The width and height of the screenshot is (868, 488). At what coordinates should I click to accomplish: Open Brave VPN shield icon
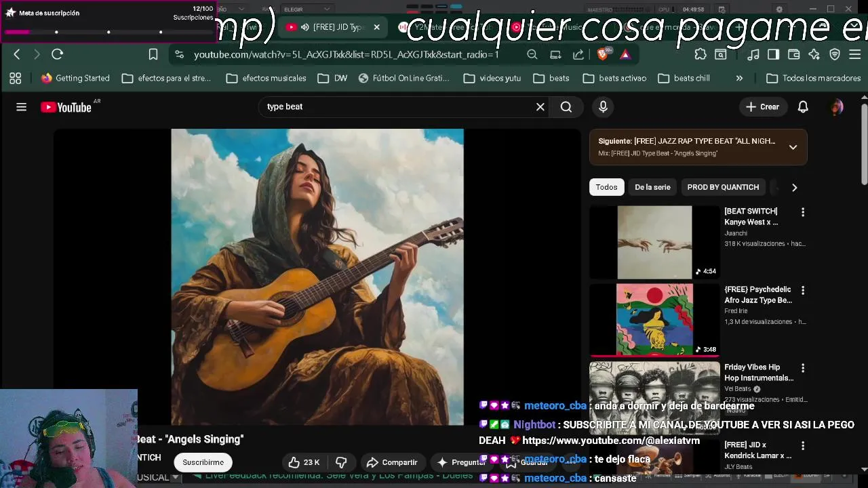(x=835, y=54)
